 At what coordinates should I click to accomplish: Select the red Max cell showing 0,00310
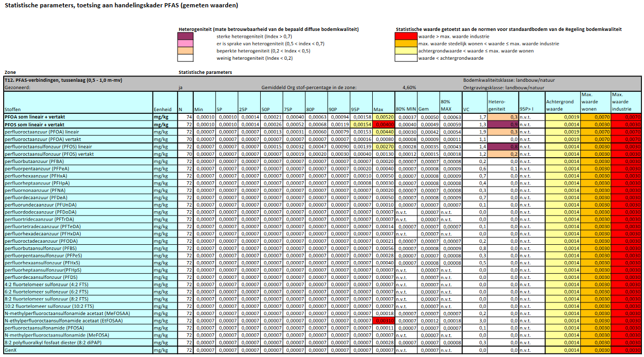point(383,320)
